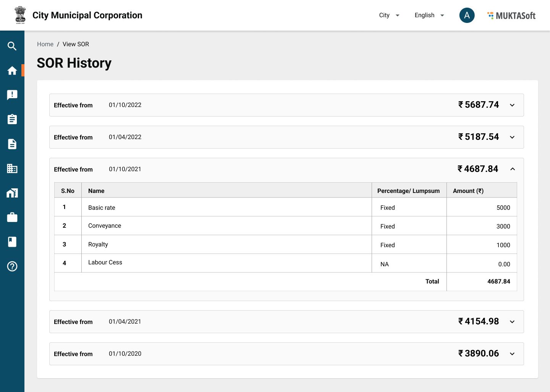The width and height of the screenshot is (550, 392).
Task: Click the Home breadcrumb link
Action: [45, 44]
